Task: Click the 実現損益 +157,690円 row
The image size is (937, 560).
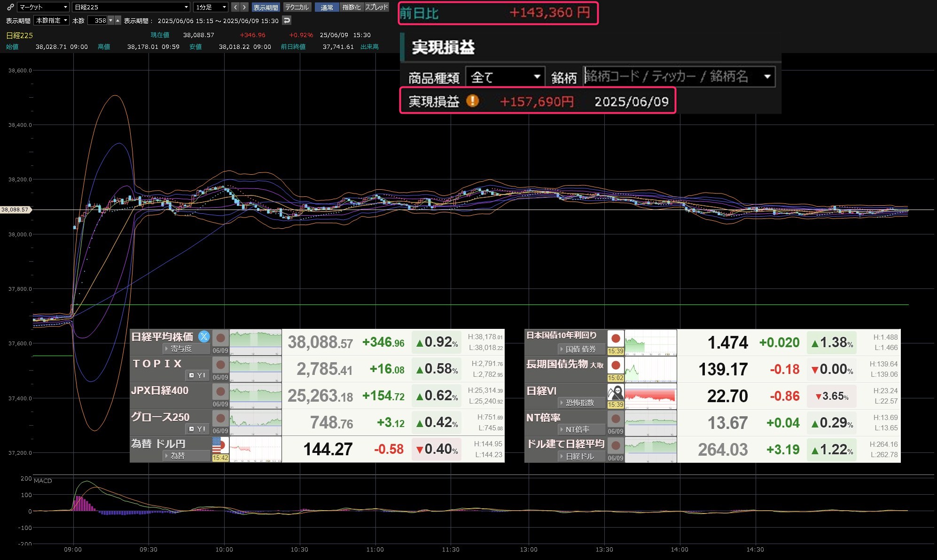Action: pyautogui.click(x=538, y=101)
